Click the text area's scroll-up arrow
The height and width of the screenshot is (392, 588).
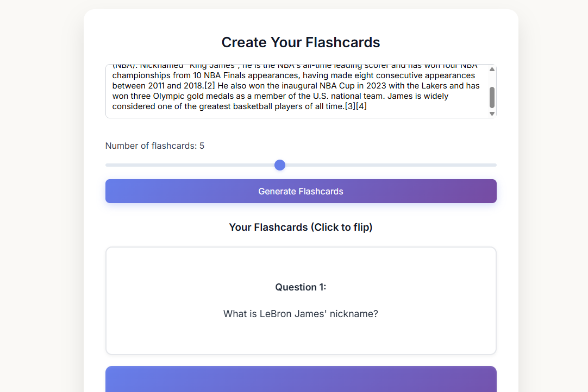tap(492, 69)
